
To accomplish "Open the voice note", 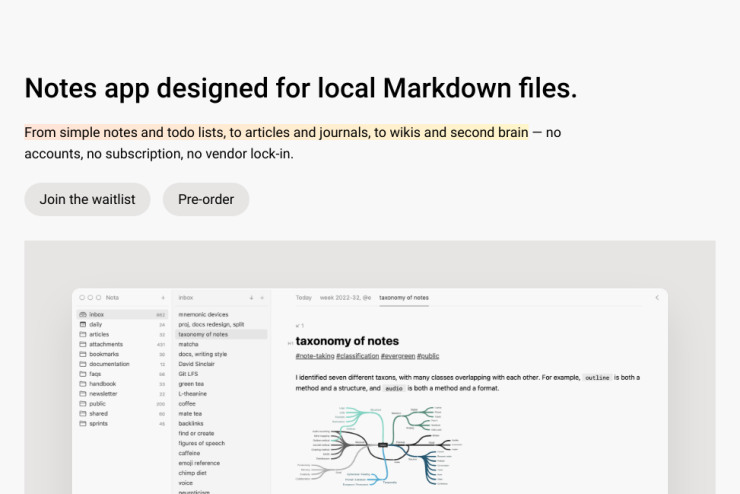I will [x=185, y=483].
